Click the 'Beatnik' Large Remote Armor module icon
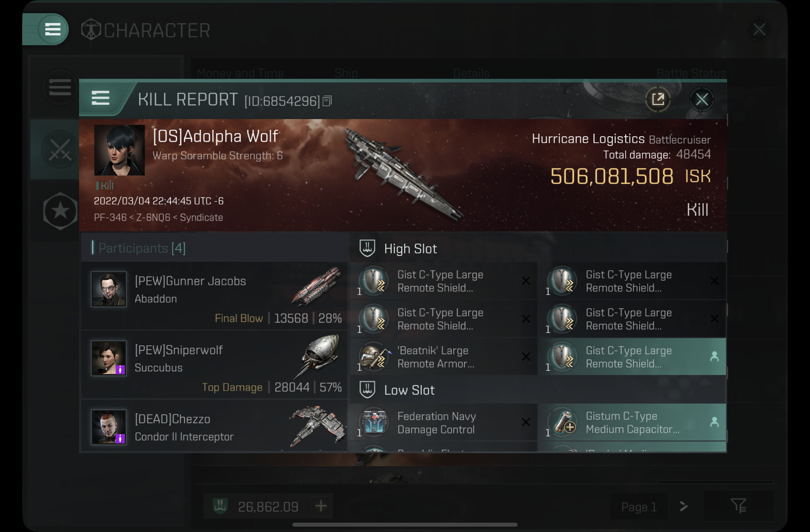810x532 pixels. (x=374, y=356)
